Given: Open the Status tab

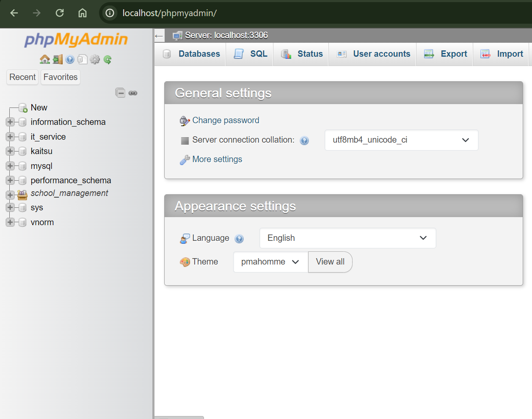Looking at the screenshot, I should pyautogui.click(x=301, y=54).
